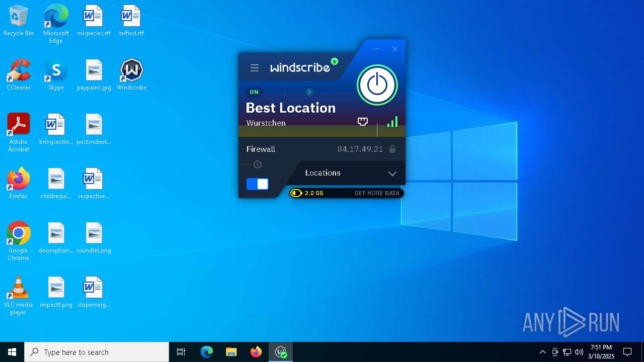The image size is (644, 362).
Task: Click the green signal strength bars
Action: (x=392, y=122)
